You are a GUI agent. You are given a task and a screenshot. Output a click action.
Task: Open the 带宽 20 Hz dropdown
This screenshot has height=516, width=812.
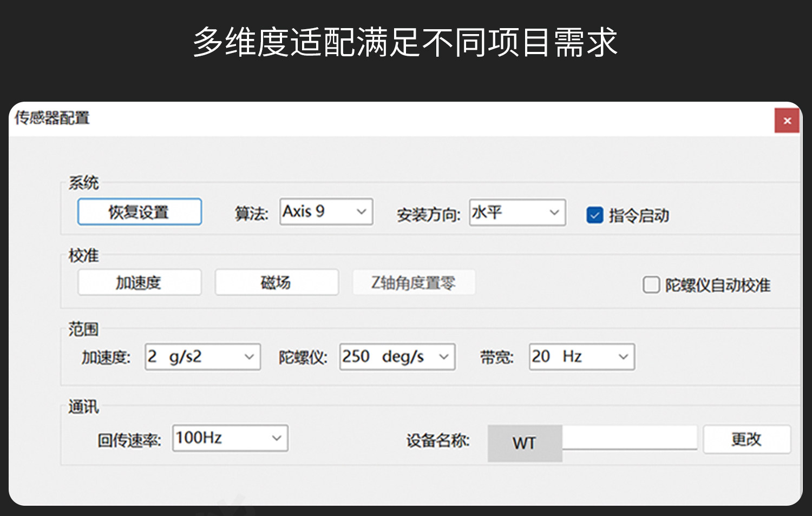tap(582, 357)
